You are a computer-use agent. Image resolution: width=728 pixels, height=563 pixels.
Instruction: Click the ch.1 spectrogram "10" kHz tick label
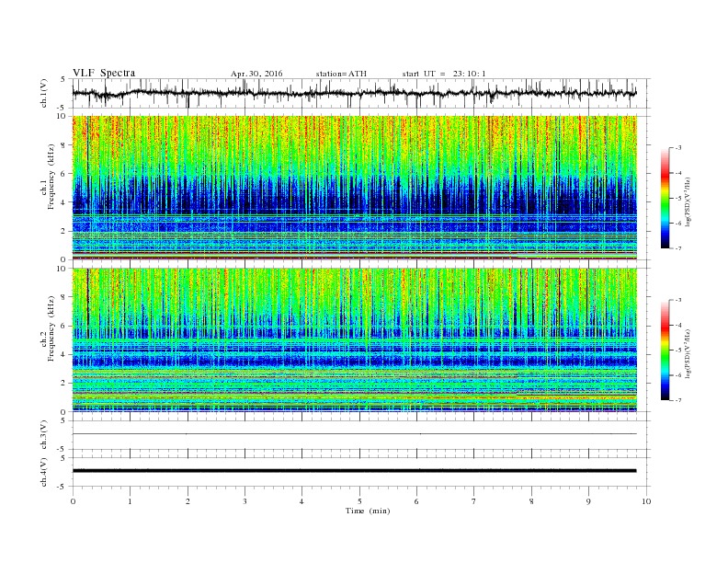click(63, 116)
